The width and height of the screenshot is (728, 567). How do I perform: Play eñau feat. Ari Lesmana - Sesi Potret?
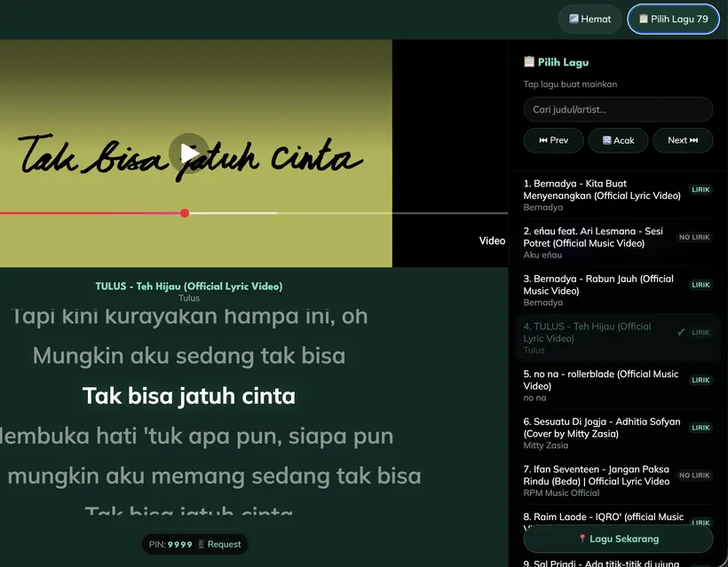[x=618, y=242]
